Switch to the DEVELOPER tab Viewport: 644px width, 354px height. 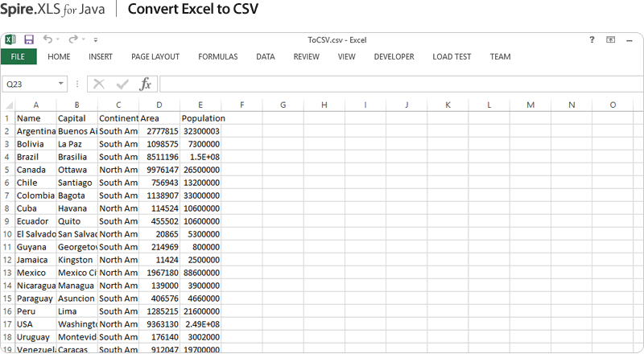394,57
